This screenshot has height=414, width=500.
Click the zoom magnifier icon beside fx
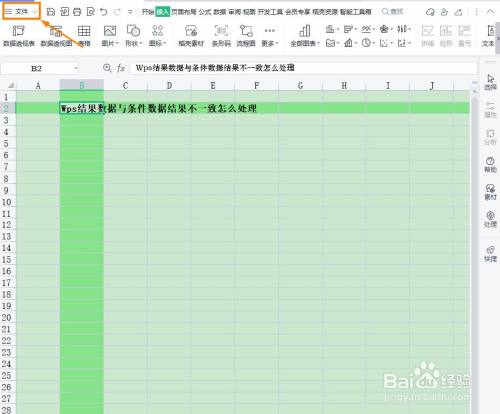[107, 68]
